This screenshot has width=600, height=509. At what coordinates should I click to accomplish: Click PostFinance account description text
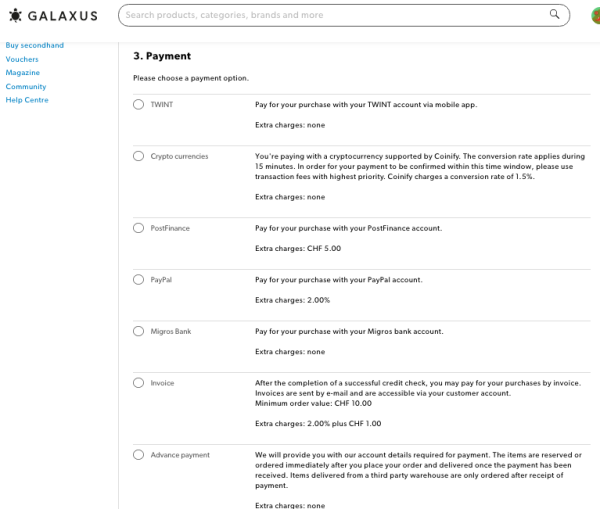[349, 228]
